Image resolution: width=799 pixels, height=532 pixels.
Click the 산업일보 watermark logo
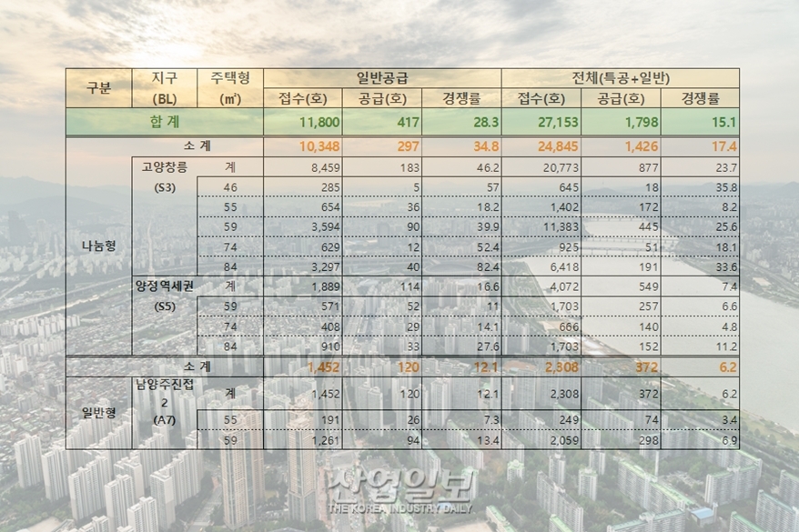click(x=399, y=487)
